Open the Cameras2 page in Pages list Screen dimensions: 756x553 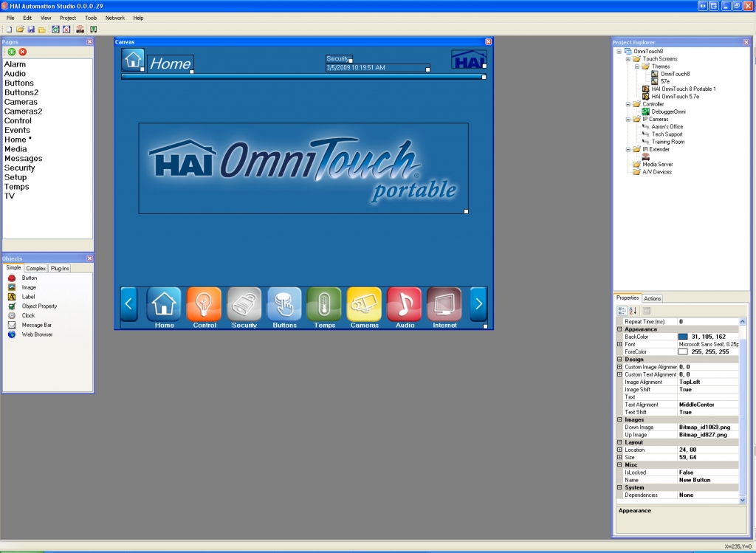pyautogui.click(x=23, y=111)
